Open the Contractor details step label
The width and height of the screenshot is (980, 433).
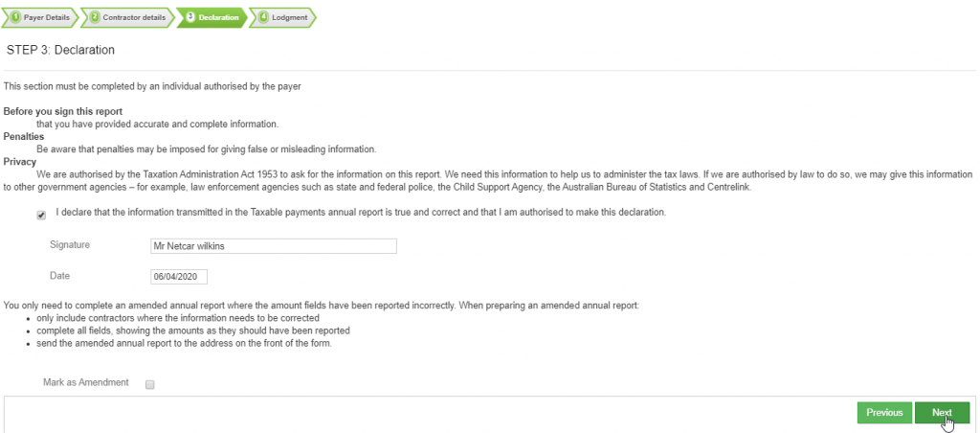tap(134, 17)
